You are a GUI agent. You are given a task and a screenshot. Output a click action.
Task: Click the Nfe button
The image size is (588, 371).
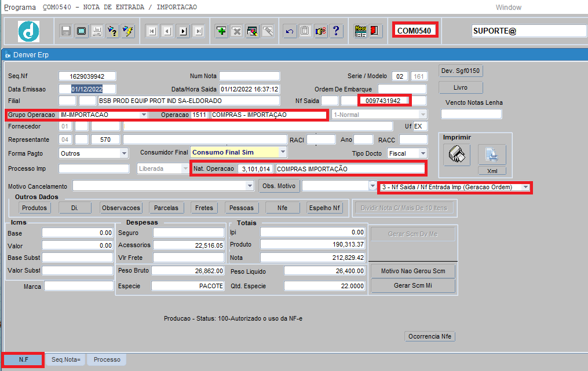click(x=282, y=208)
